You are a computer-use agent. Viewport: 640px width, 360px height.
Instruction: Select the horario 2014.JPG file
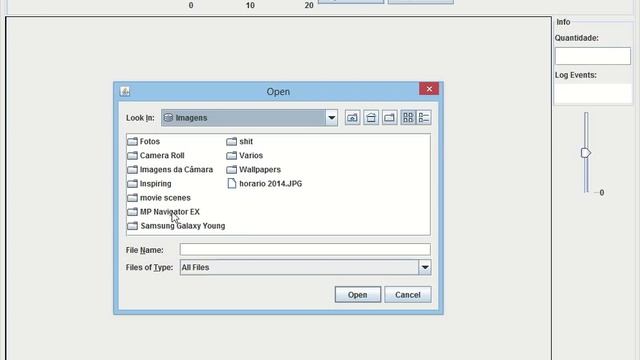click(264, 184)
